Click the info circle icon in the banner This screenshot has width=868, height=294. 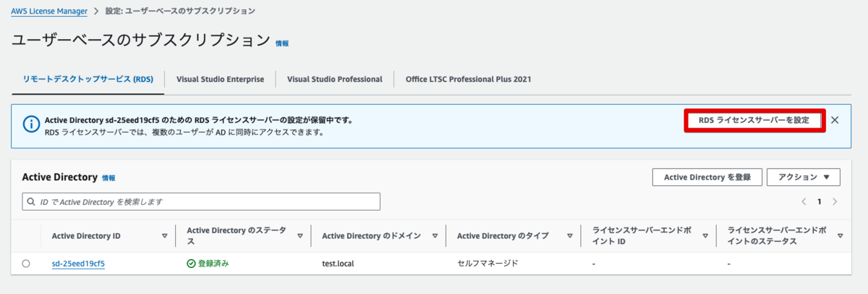[31, 125]
